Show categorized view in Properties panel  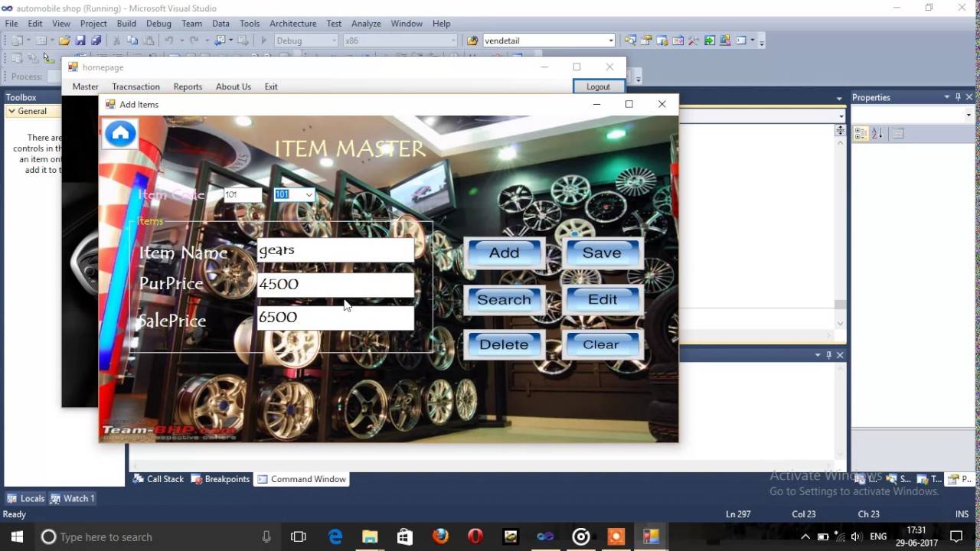tap(861, 134)
